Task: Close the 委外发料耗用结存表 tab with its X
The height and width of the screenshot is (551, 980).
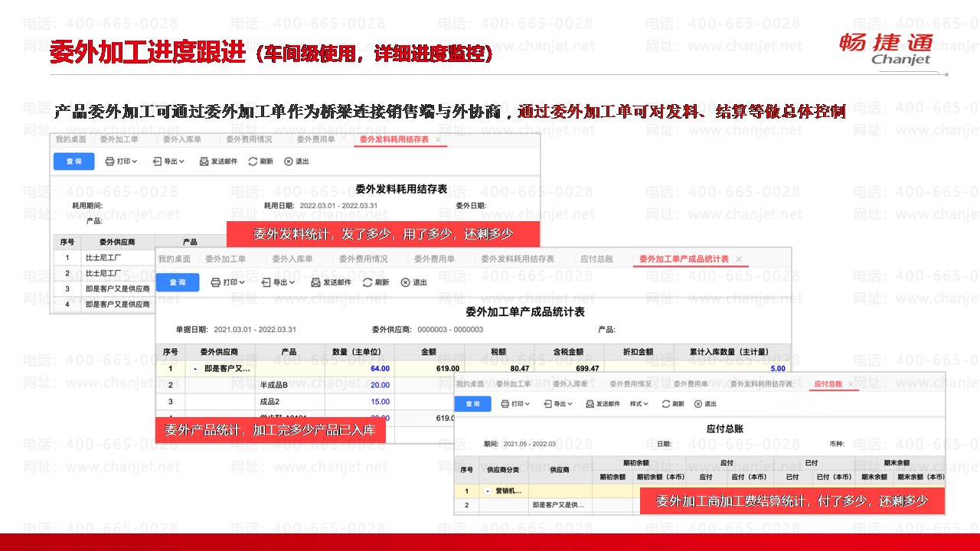Action: tap(438, 140)
